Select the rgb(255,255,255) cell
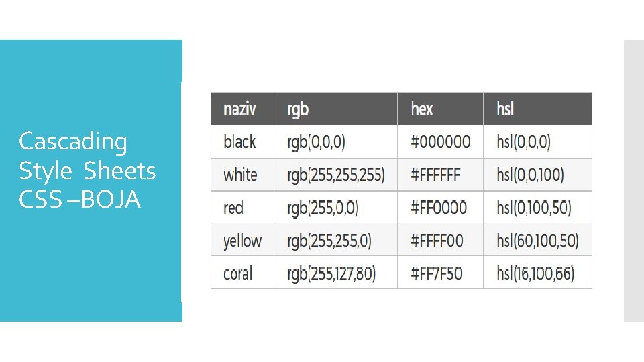The height and width of the screenshot is (362, 644). pyautogui.click(x=336, y=175)
